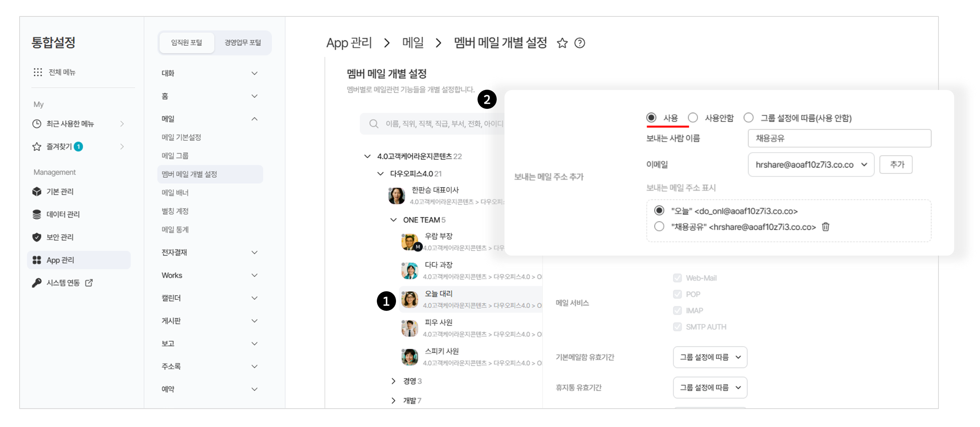Switch to 경영업무 포털 tab
Image resolution: width=980 pixels, height=427 pixels.
(x=242, y=43)
